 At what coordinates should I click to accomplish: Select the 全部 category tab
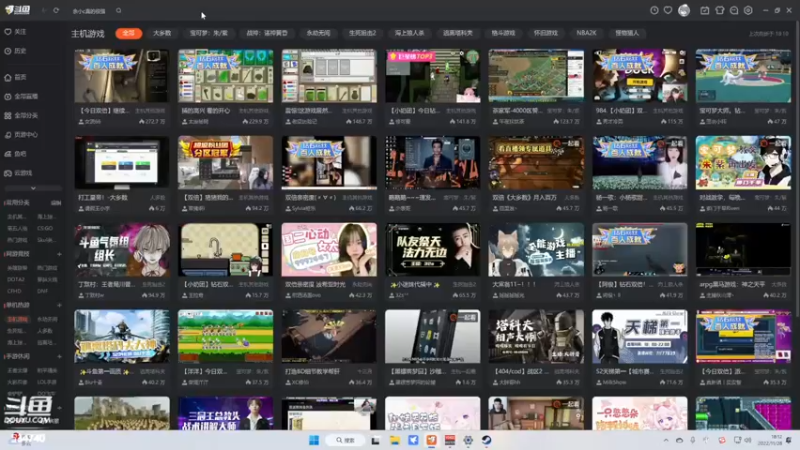click(129, 33)
